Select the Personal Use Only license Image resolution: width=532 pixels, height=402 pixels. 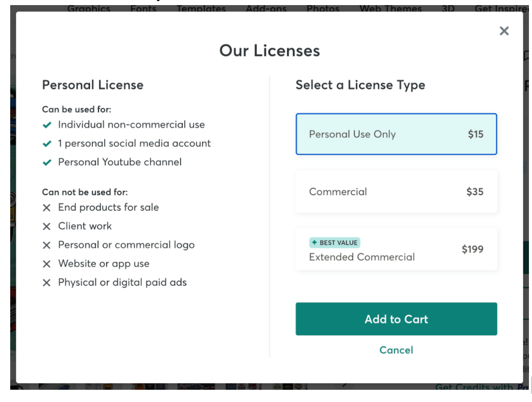396,134
